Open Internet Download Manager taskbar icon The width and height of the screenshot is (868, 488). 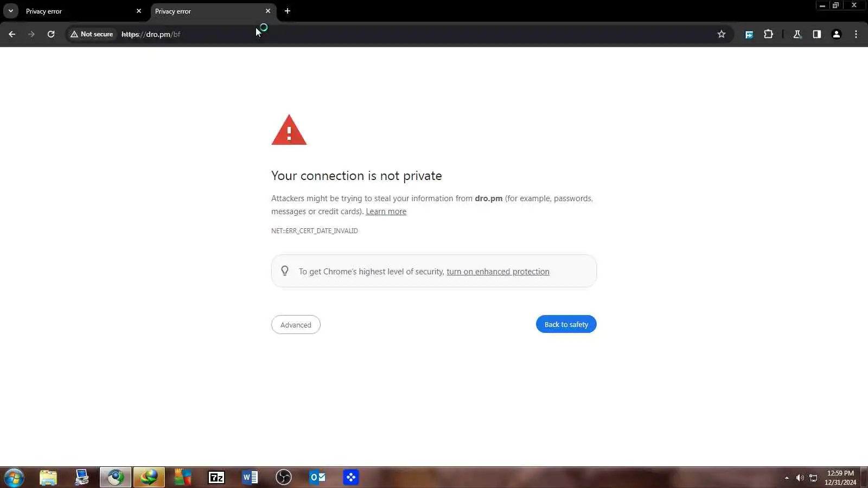pos(149,478)
